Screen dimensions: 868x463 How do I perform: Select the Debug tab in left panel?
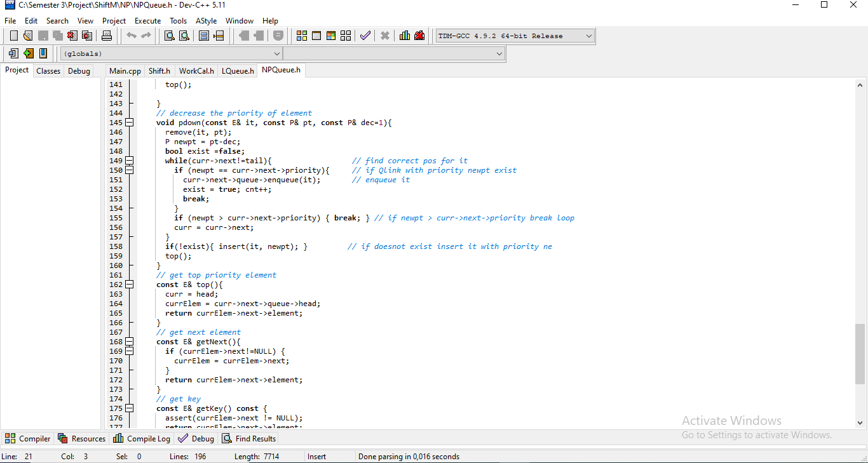coord(79,71)
